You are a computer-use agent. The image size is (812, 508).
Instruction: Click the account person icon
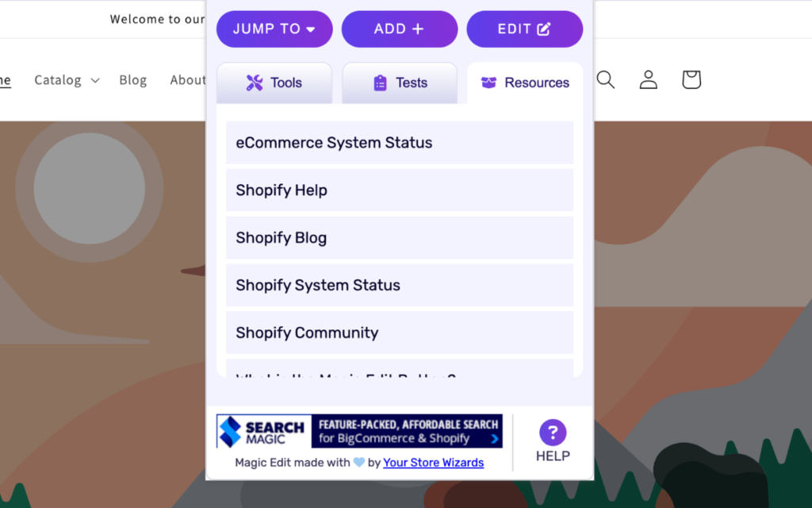point(648,79)
